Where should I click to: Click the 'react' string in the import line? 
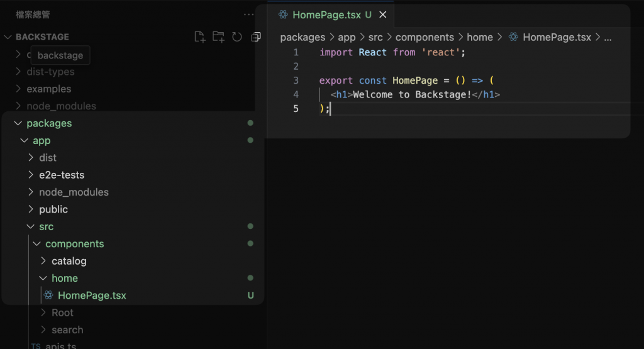pyautogui.click(x=441, y=53)
